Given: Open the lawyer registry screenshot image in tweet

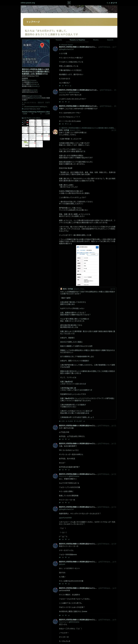Looking at the screenshot, I should [x=88, y=266].
